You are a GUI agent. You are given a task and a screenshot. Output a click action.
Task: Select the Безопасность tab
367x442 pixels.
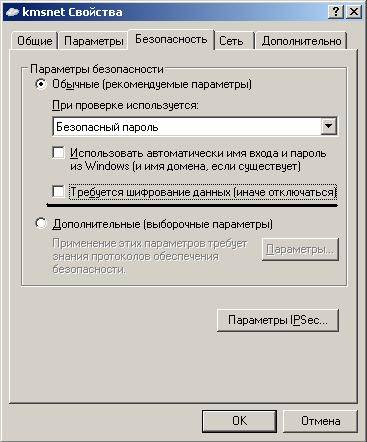[171, 39]
